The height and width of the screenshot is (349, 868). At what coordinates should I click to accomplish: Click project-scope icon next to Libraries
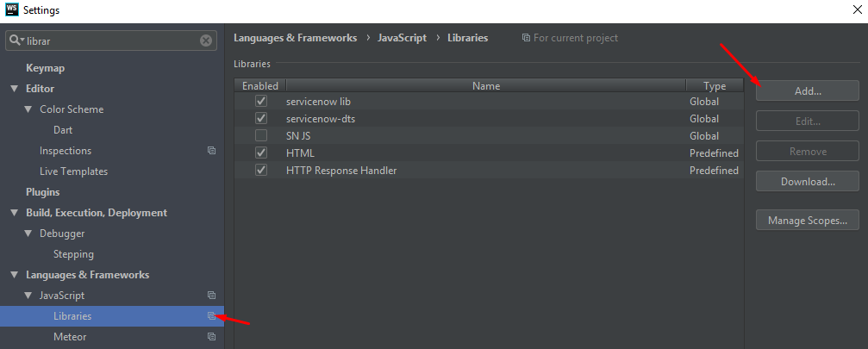coord(211,316)
